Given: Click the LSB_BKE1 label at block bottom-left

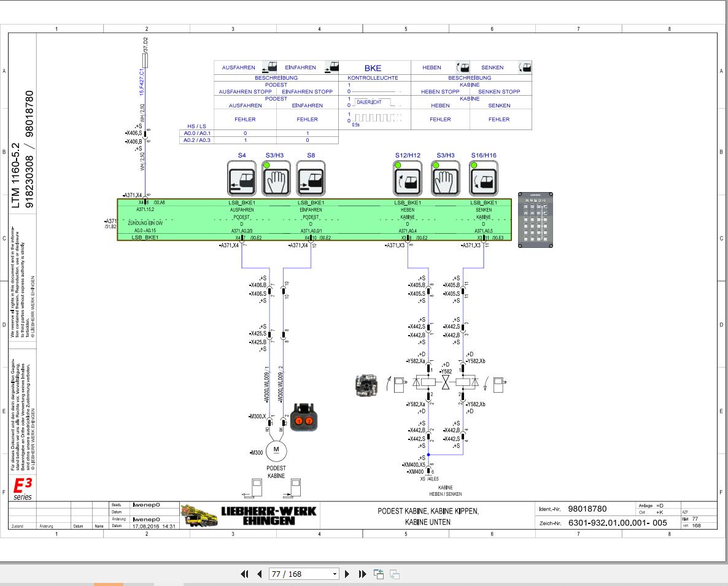Looking at the screenshot, I should coord(145,237).
